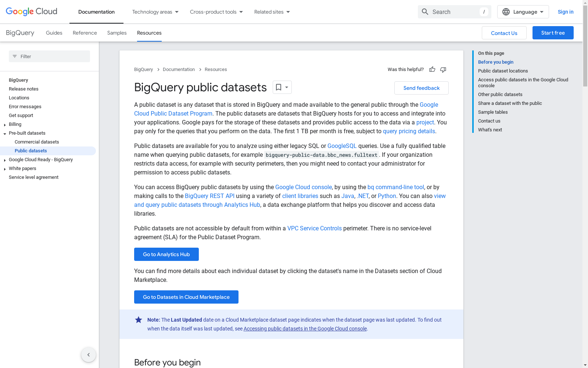Click Documentation breadcrumb link
This screenshot has width=588, height=368.
pos(179,70)
